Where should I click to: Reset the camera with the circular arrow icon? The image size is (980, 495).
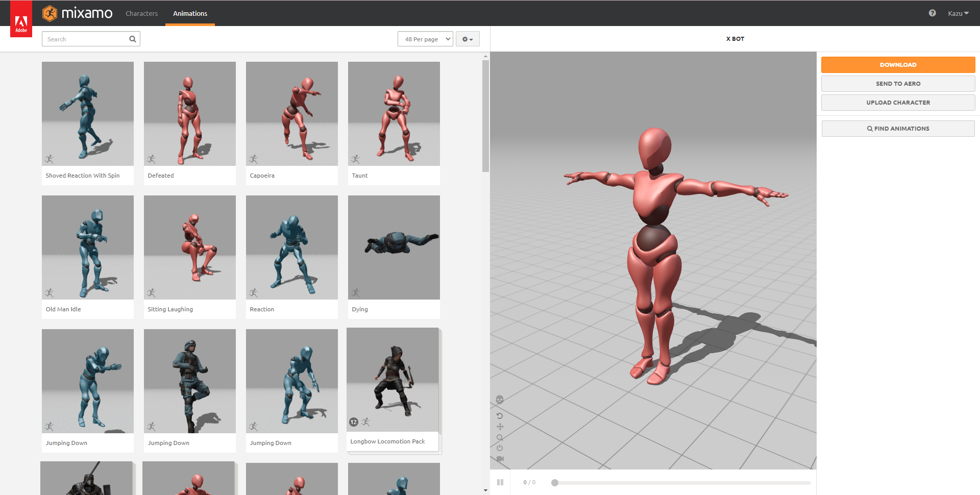(x=500, y=416)
